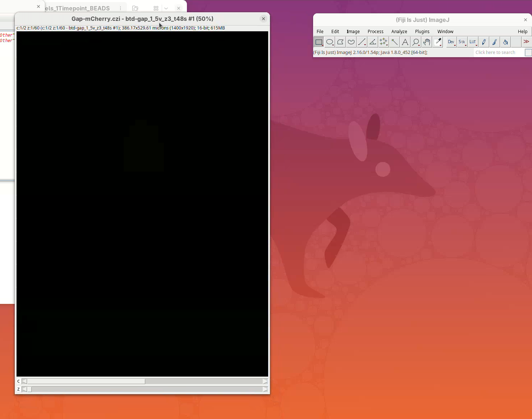Viewport: 532px width, 419px height.
Task: Expand the LUT menu dropdown
Action: click(x=473, y=42)
